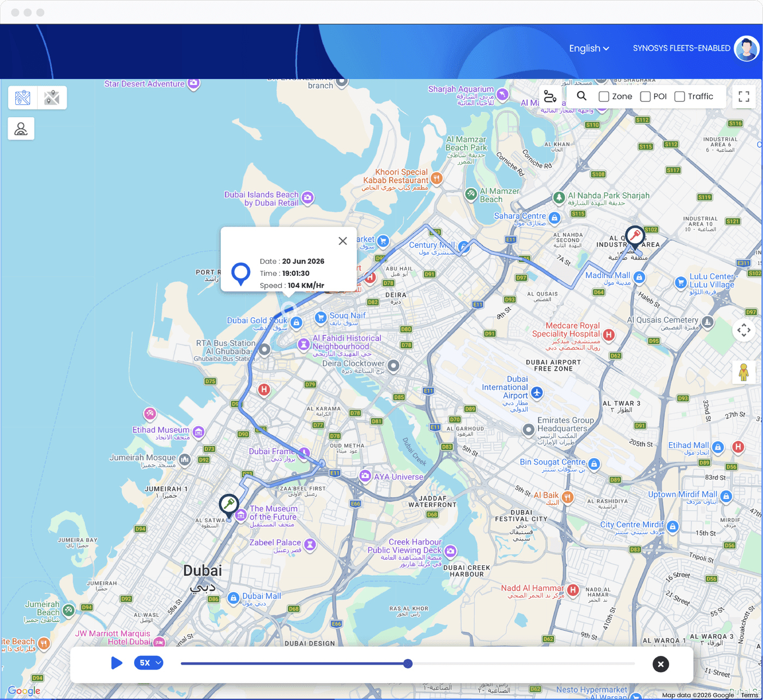This screenshot has height=700, width=763.
Task: Click the unplayed part of playback track
Action: (524, 663)
